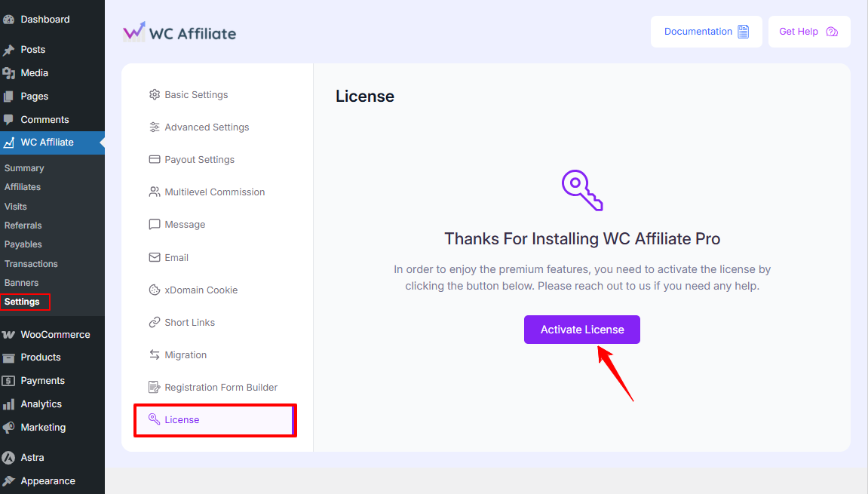Click the Payout Settings card icon
868x494 pixels.
(155, 160)
